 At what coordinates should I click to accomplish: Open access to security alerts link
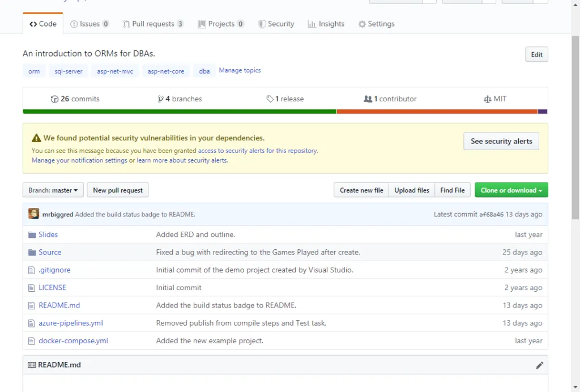click(258, 151)
